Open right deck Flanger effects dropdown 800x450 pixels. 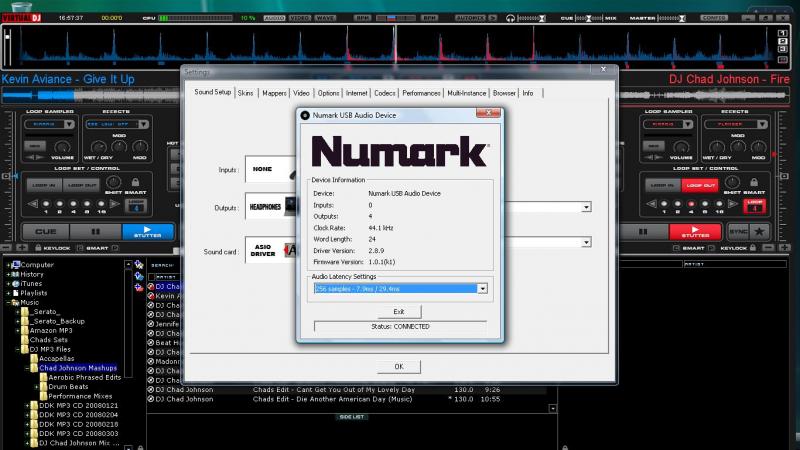tap(762, 124)
